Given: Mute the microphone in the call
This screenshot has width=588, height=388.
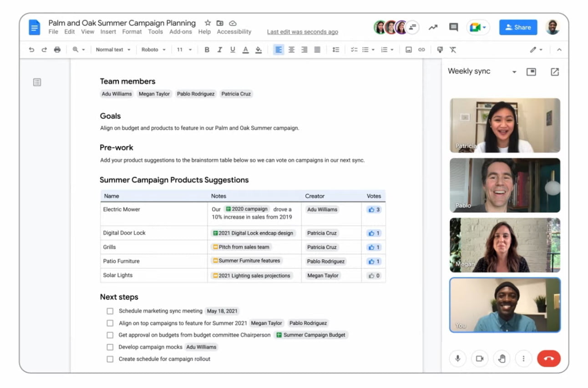Looking at the screenshot, I should (457, 358).
